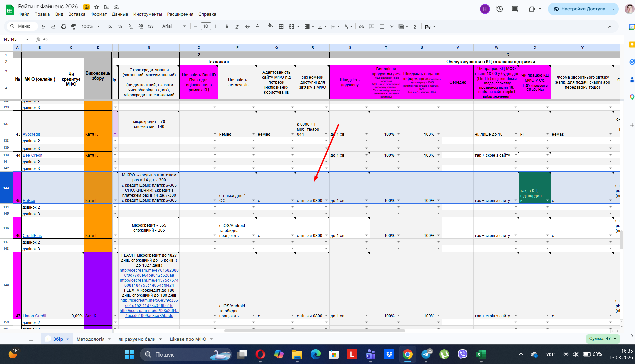635x364 pixels.
Task: Star the document Рейтинг Файненс 2026
Action: 97,7
